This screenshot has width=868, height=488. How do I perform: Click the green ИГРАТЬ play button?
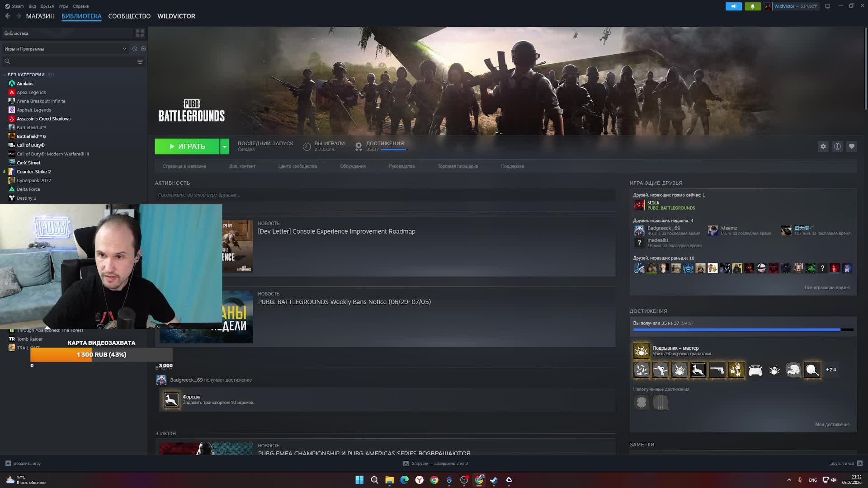187,146
